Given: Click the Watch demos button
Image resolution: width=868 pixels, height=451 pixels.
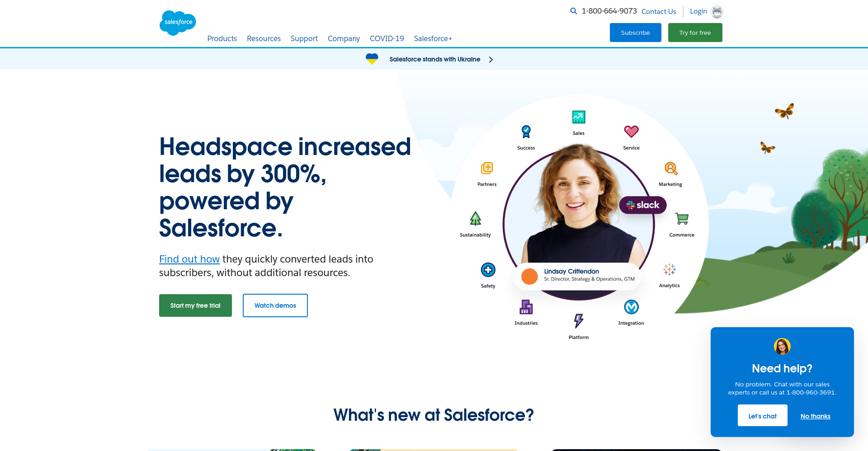Looking at the screenshot, I should (275, 305).
